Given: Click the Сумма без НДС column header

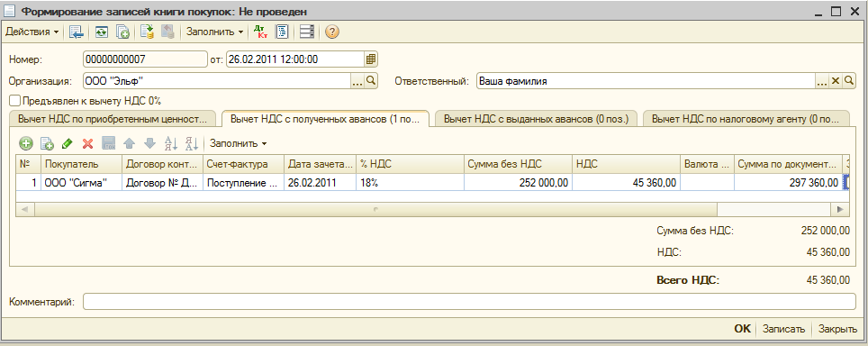Looking at the screenshot, I should (518, 164).
